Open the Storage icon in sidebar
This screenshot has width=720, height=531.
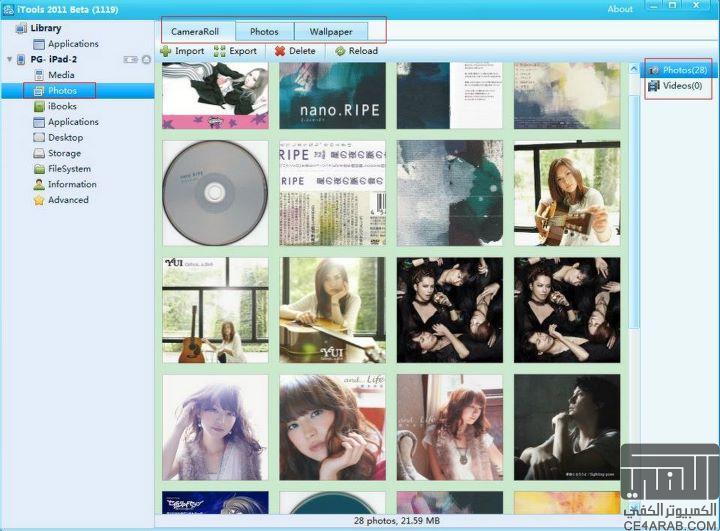point(39,153)
